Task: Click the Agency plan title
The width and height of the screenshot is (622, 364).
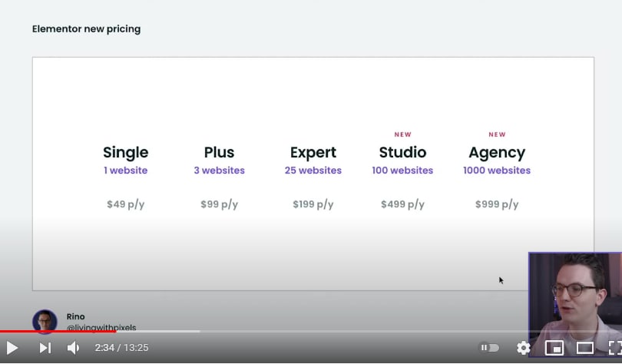Action: [497, 153]
